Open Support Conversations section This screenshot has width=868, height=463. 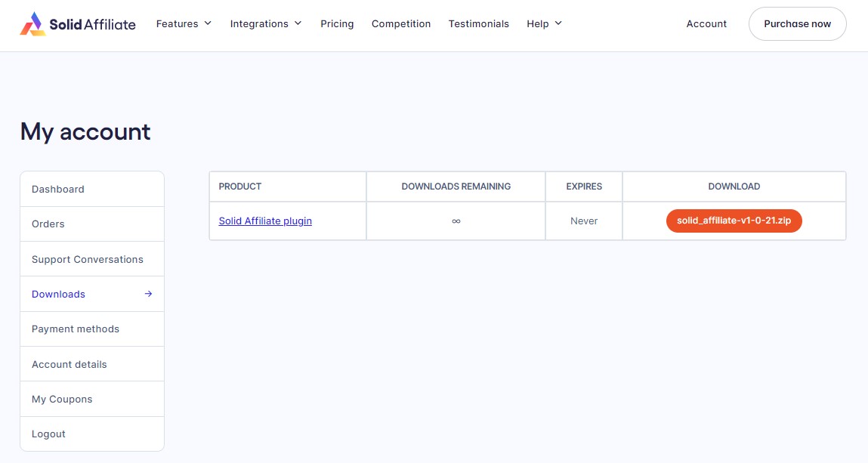coord(92,259)
